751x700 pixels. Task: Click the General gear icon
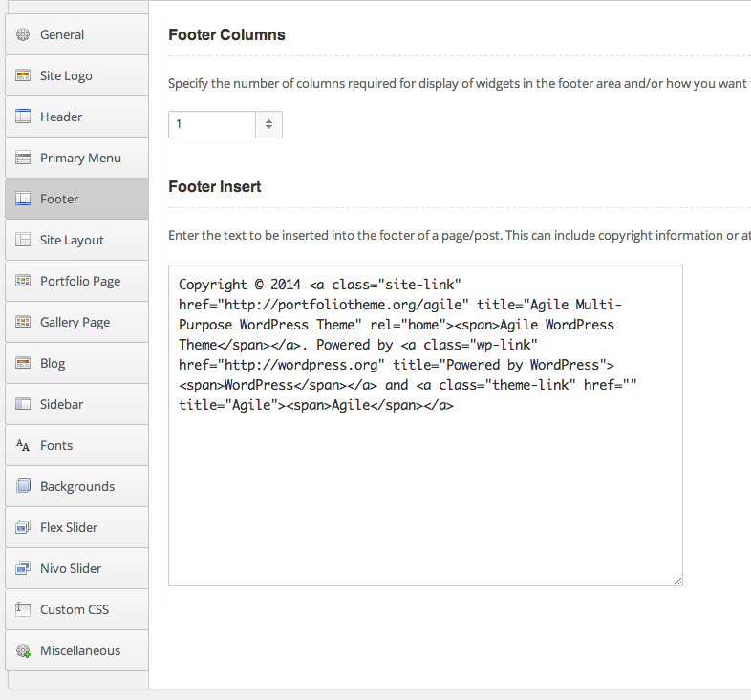click(x=23, y=34)
